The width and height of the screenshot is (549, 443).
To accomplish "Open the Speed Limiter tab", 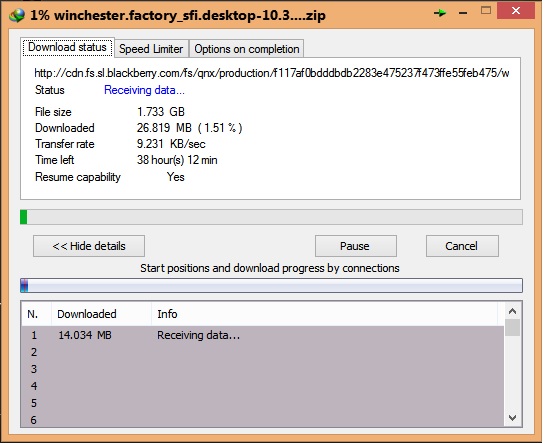I will [x=151, y=49].
